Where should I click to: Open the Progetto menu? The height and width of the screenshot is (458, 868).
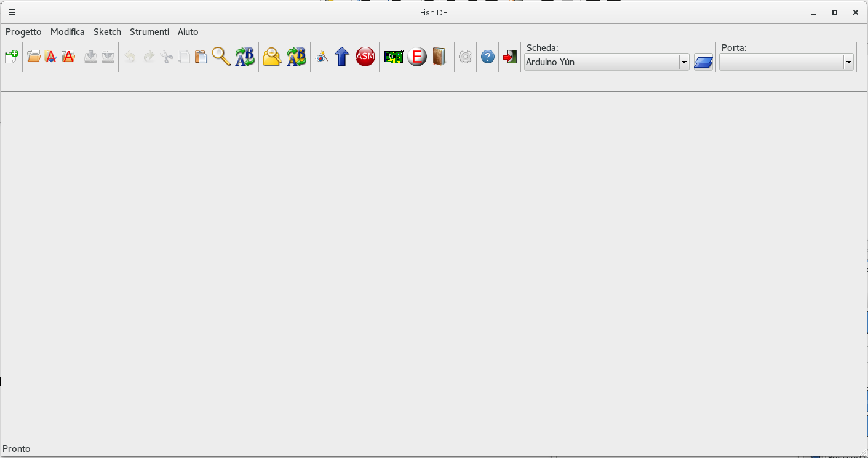click(x=23, y=32)
